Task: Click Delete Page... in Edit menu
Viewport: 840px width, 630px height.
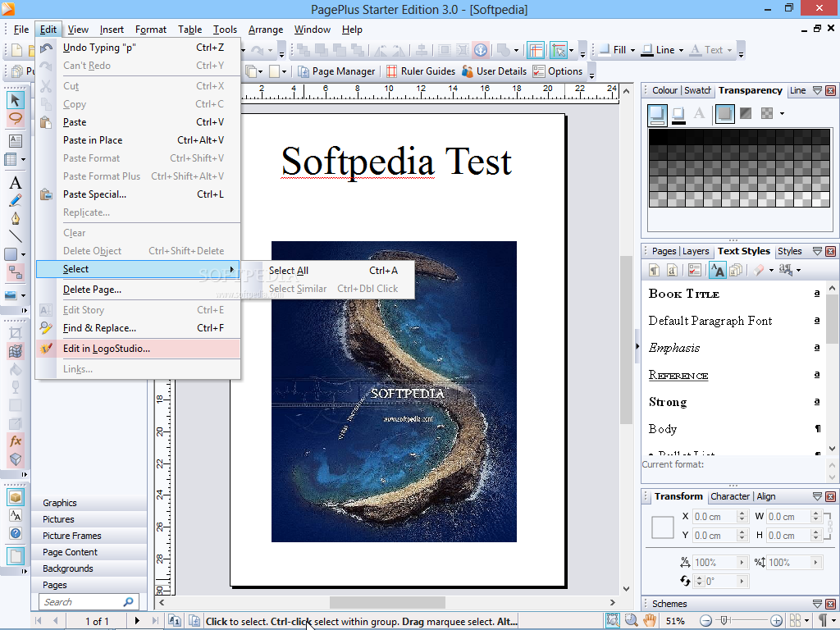Action: click(x=138, y=290)
